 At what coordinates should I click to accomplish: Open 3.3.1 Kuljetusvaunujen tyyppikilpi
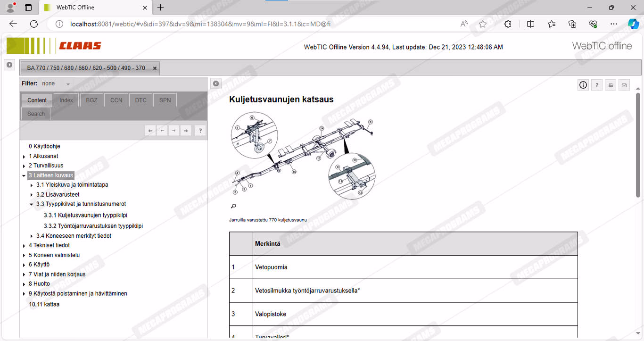(85, 215)
